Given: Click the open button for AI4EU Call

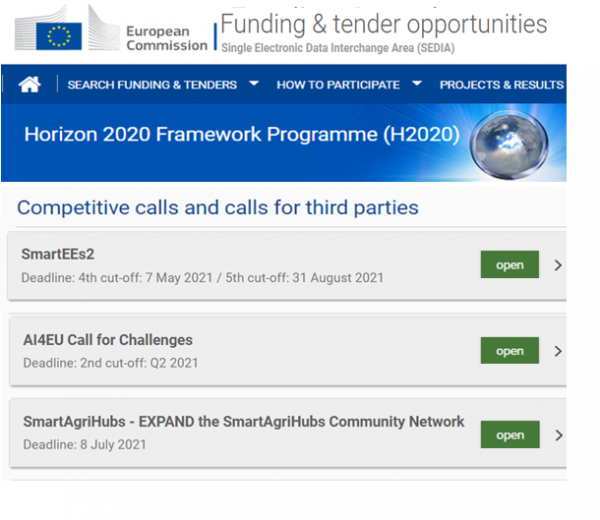Looking at the screenshot, I should coord(509,351).
